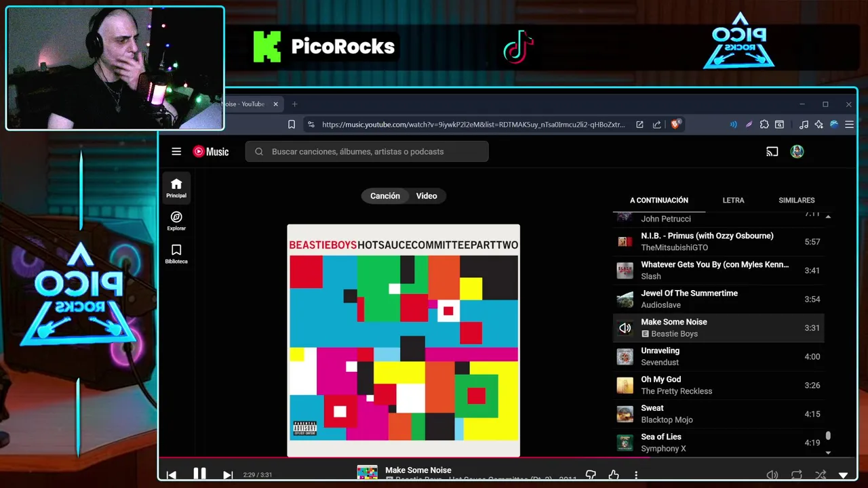Click the Kick logo next to PicoRocks
This screenshot has height=488, width=868.
coord(267,47)
